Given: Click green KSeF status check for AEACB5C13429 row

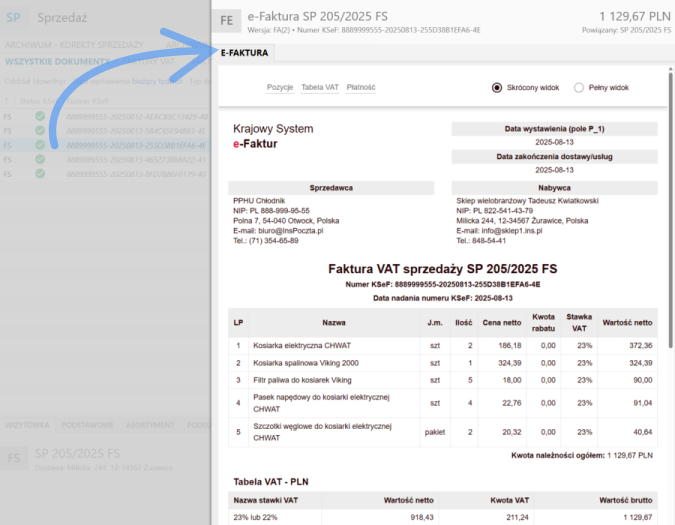Looking at the screenshot, I should [39, 117].
